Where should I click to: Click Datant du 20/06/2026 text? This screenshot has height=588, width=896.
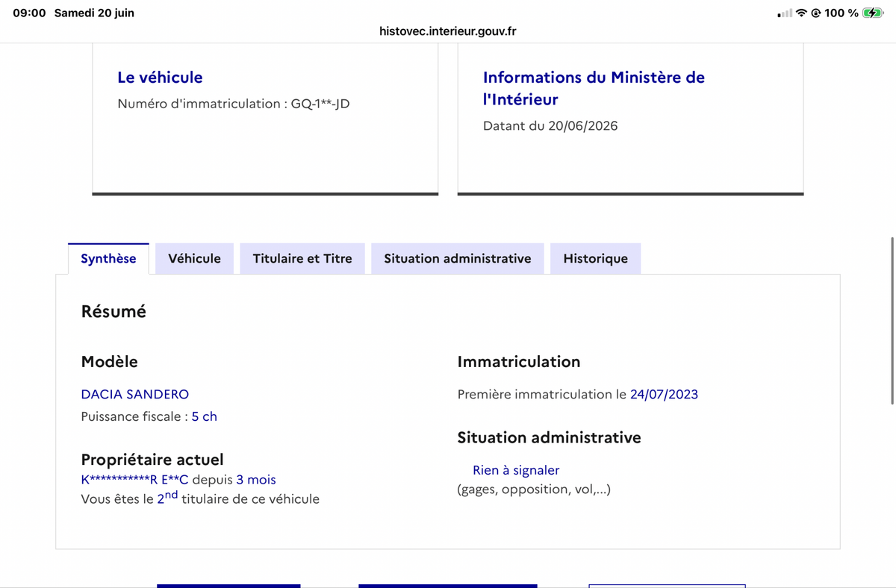coord(550,125)
